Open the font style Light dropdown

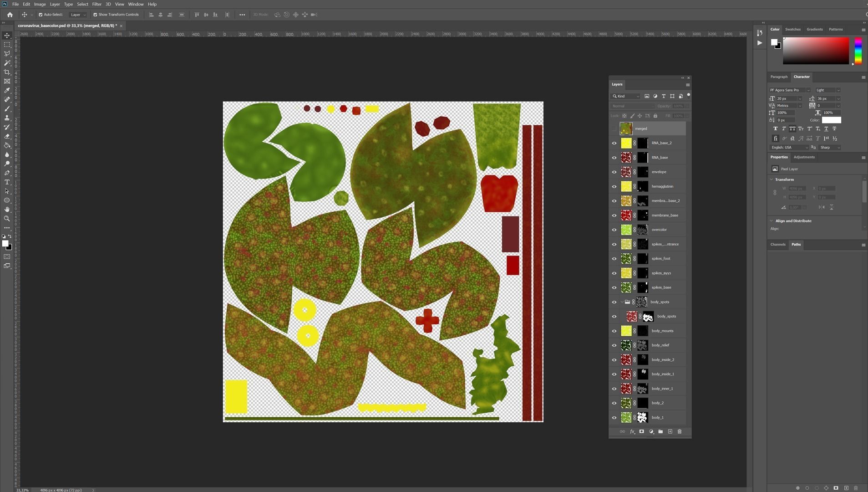click(x=828, y=90)
